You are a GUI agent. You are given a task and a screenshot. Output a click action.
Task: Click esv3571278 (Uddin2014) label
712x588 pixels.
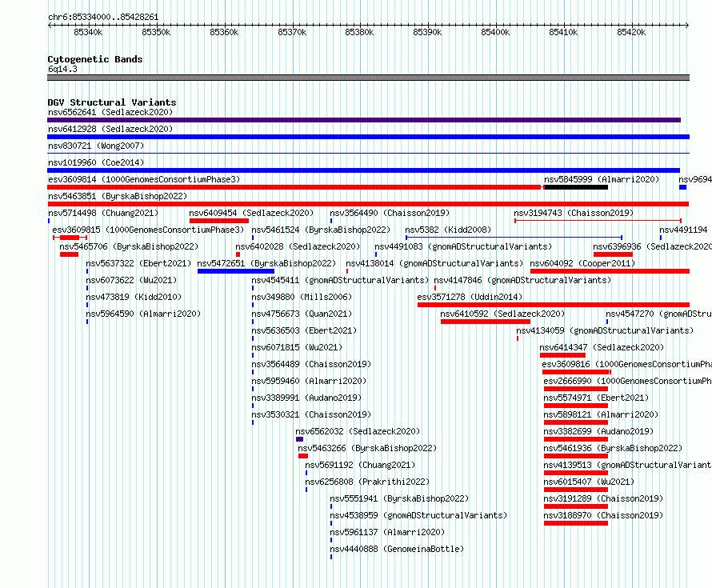[470, 297]
